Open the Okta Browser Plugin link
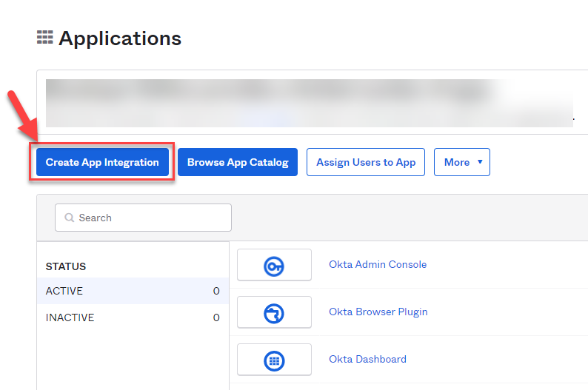Screen dimensions: 588x390 pyautogui.click(x=378, y=312)
